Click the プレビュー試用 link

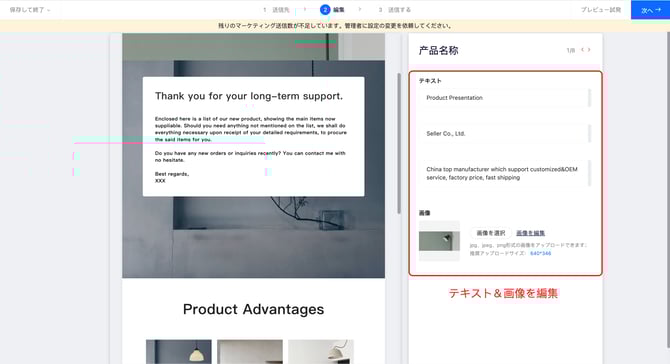(600, 10)
